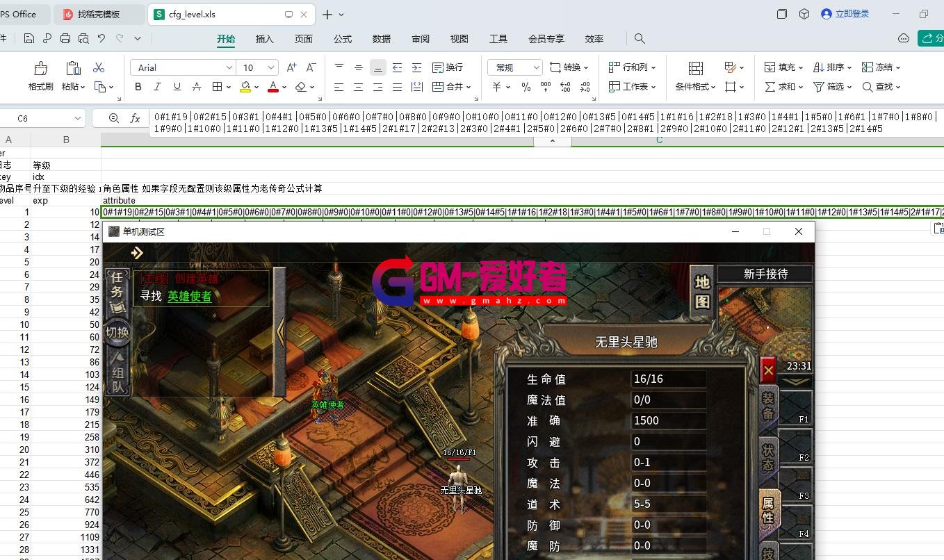Open the 数据 Data ribbon tab
This screenshot has height=560, width=944.
click(382, 39)
